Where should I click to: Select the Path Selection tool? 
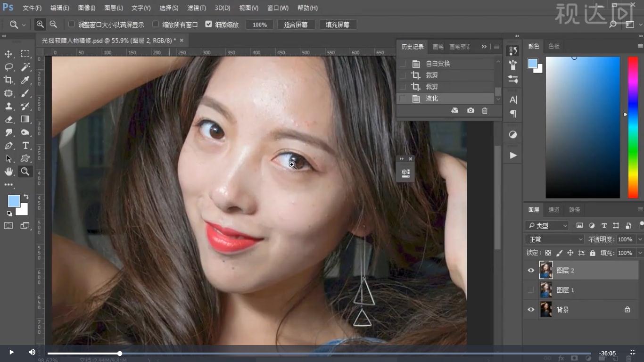[x=8, y=159]
